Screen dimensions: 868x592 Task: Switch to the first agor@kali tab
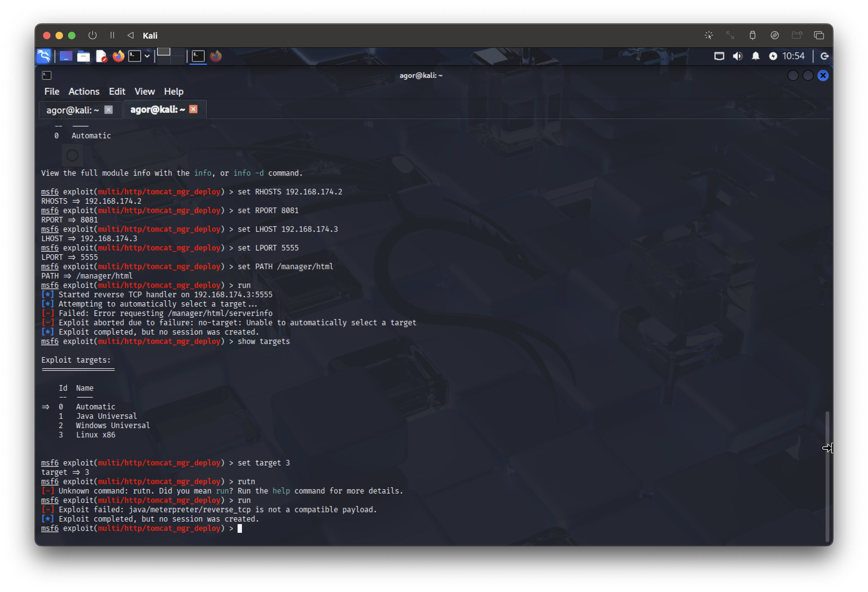click(x=72, y=110)
